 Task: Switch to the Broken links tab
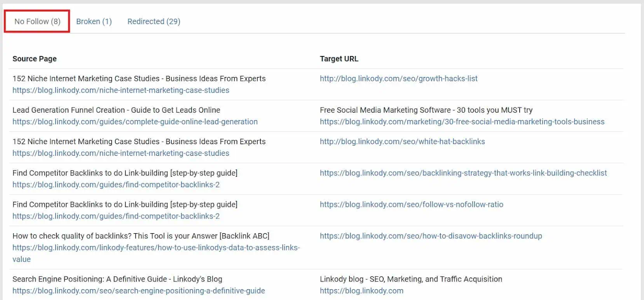click(94, 21)
